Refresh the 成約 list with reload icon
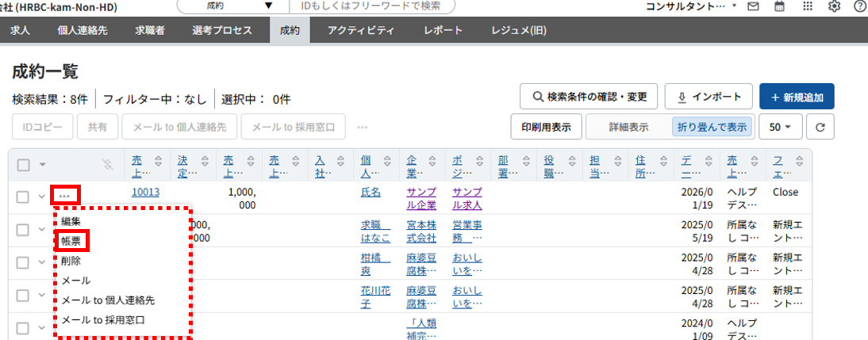This screenshot has height=340, width=868. 821,126
